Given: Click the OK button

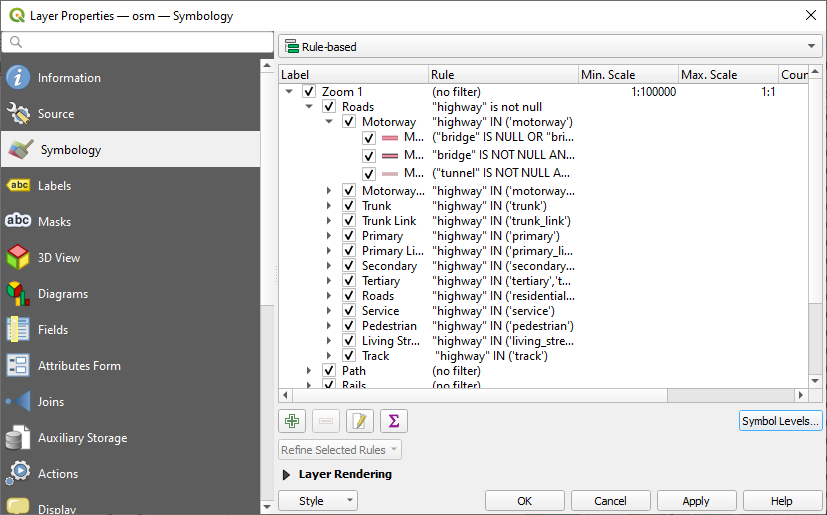Looking at the screenshot, I should point(524,501).
